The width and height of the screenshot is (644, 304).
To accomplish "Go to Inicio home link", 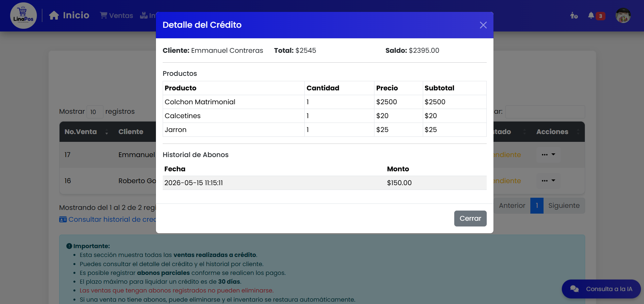I will coord(69,15).
